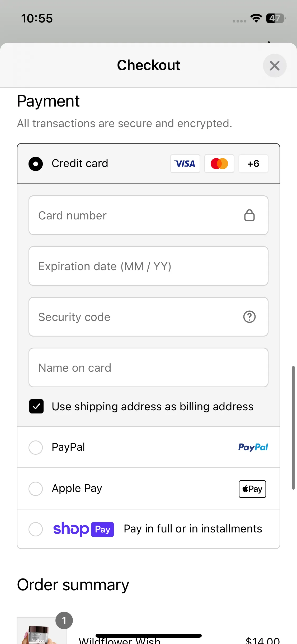Focus the Expiration date (MM / YY) field
The image size is (297, 644).
coord(148,266)
